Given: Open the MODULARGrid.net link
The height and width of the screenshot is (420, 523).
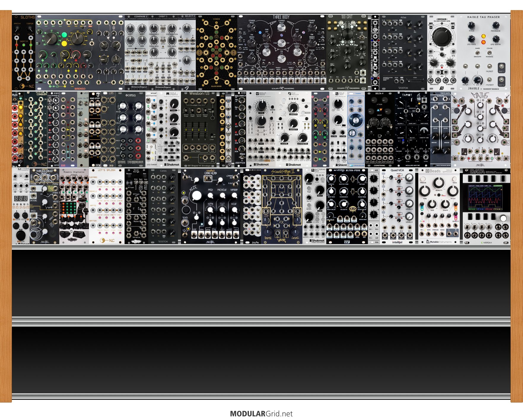Looking at the screenshot, I should (261, 414).
